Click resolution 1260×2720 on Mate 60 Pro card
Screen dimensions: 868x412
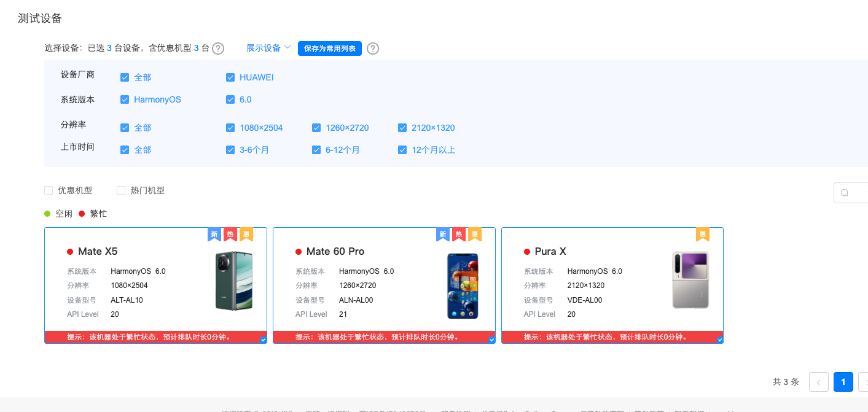[358, 286]
